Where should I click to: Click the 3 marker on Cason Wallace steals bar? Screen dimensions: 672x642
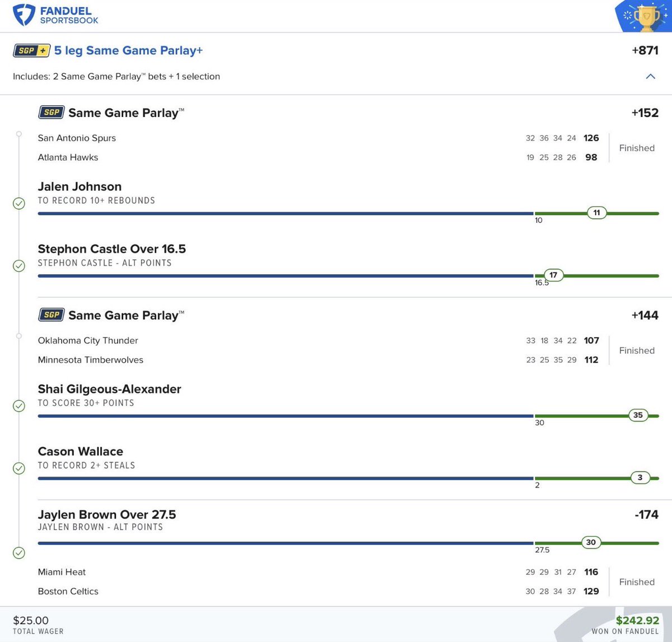pos(640,477)
